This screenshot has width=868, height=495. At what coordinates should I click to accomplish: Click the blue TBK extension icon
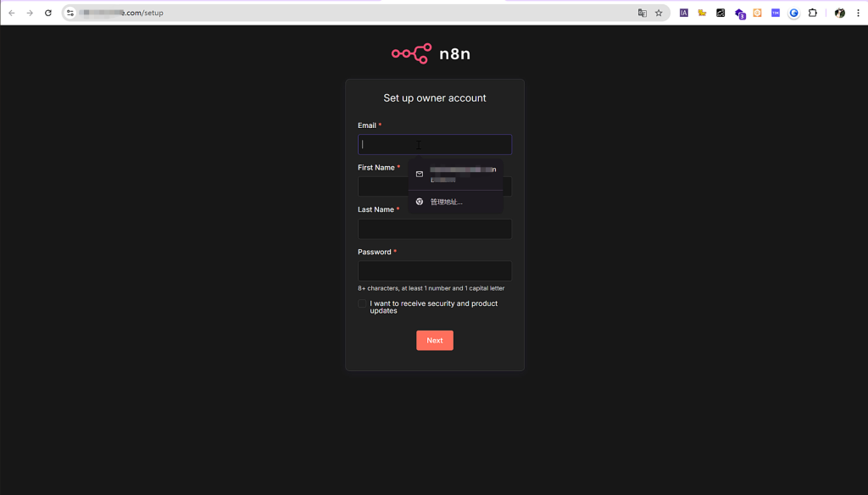tap(776, 13)
